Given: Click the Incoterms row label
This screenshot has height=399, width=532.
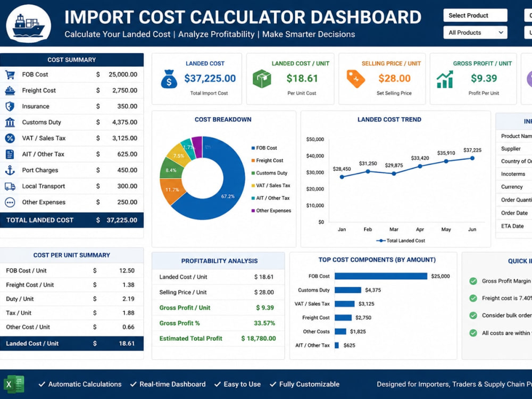Looking at the screenshot, I should click(513, 174).
